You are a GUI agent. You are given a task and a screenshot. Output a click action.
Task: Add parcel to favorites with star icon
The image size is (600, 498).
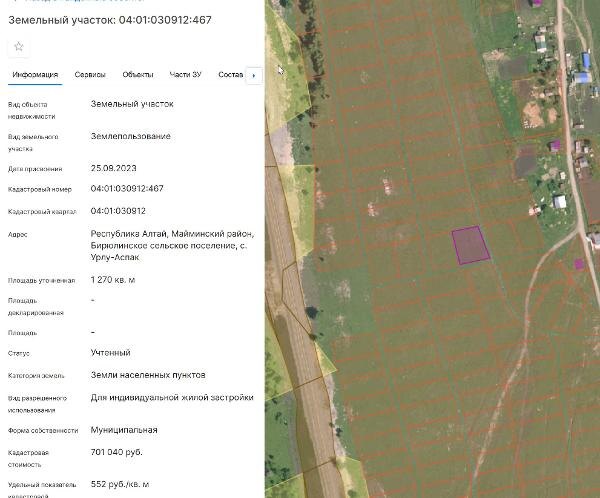click(x=18, y=47)
